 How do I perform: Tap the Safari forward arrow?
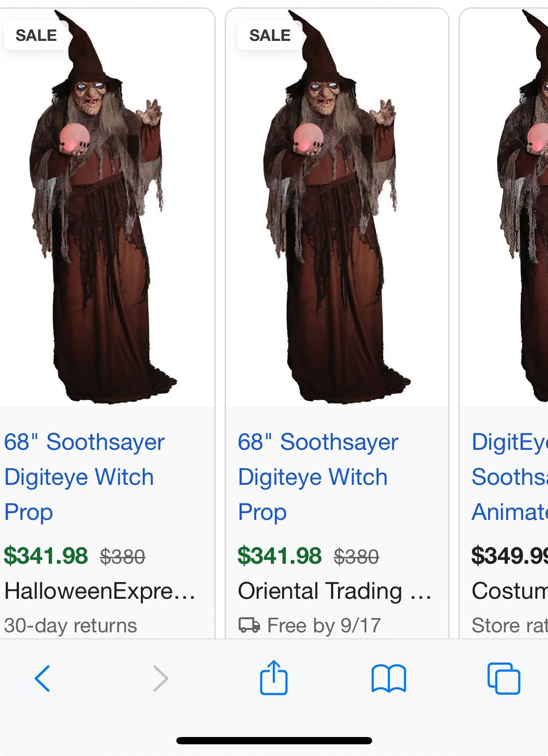tap(160, 678)
